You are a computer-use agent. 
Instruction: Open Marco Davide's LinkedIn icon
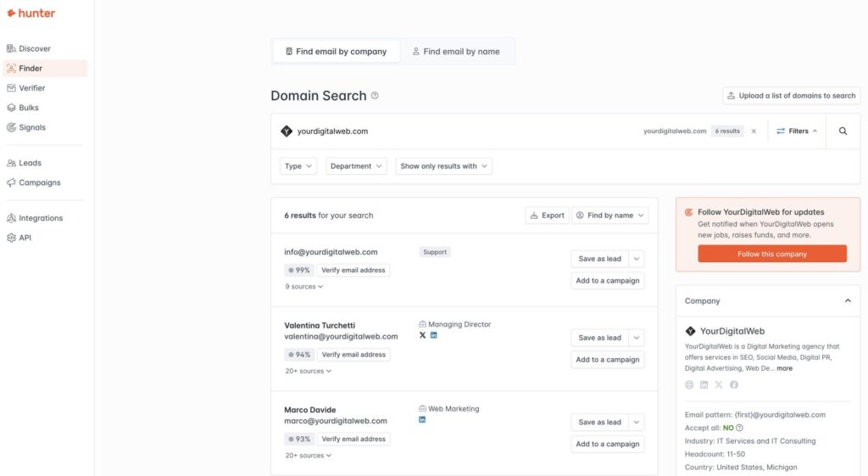tap(422, 419)
